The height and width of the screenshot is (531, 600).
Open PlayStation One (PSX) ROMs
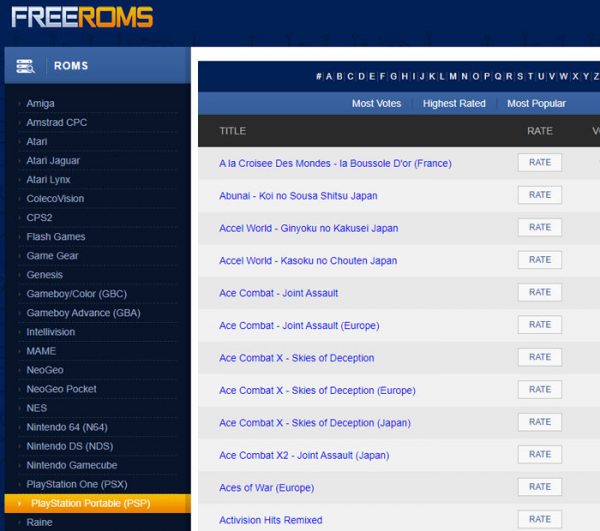click(x=77, y=484)
